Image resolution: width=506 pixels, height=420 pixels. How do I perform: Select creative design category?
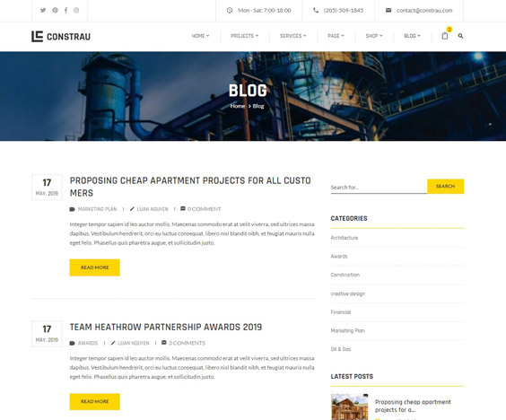tap(348, 293)
